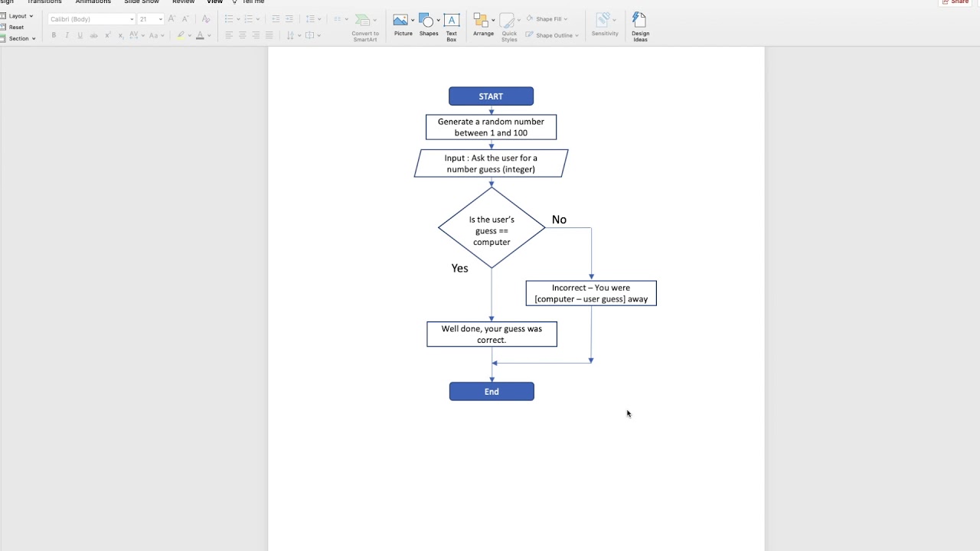Select the 'Incorrect – You were' box

click(591, 294)
